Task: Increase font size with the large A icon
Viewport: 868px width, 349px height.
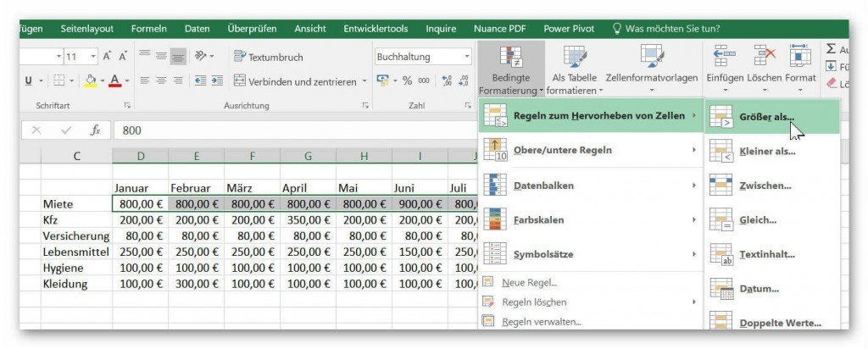Action: (x=107, y=57)
